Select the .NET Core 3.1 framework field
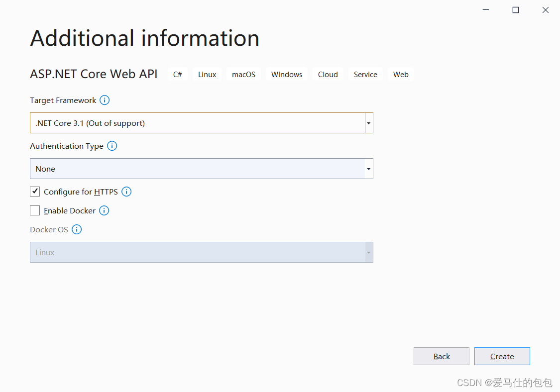This screenshot has width=560, height=392. click(202, 123)
